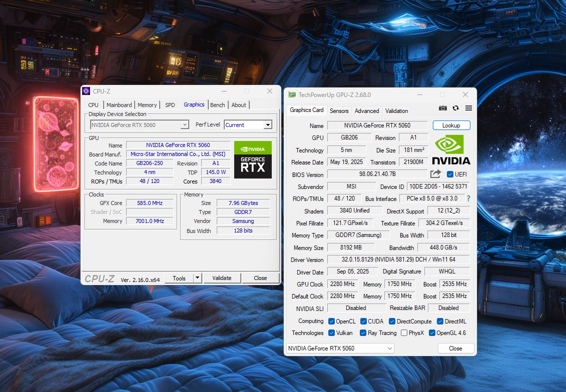The image size is (566, 392).
Task: Open the Mainboard tab in CPU-Z
Action: click(x=119, y=105)
